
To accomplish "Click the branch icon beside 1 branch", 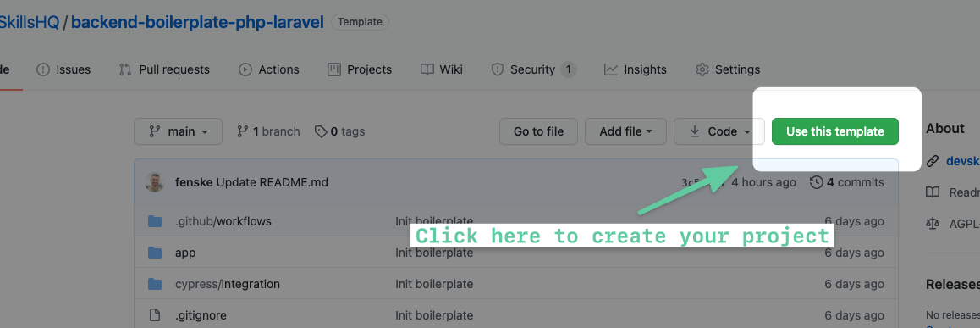I will tap(243, 131).
